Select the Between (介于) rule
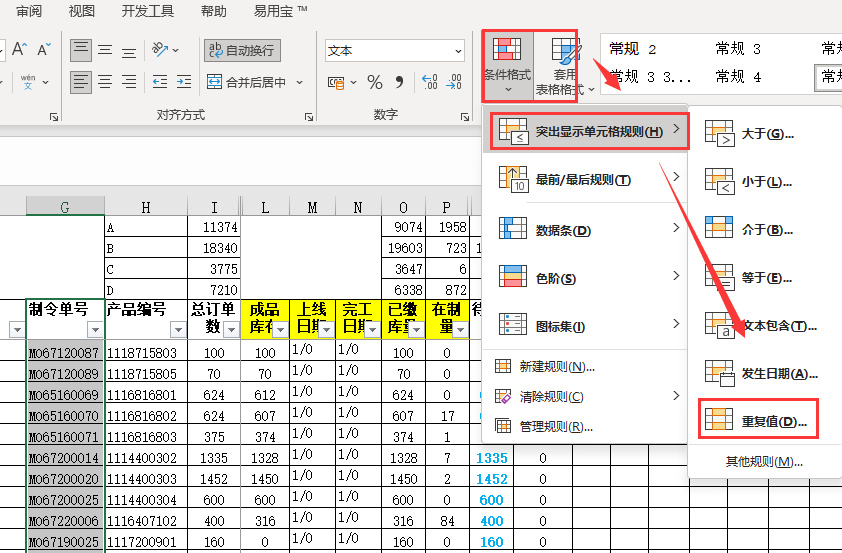 [763, 229]
